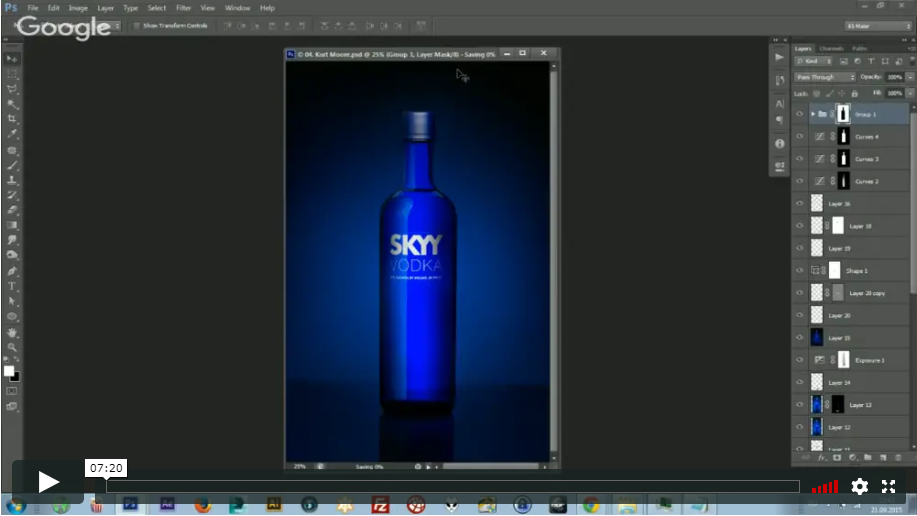Screen dimensions: 917x516
Task: Toggle visibility of Curves 2 layer
Action: tap(799, 181)
